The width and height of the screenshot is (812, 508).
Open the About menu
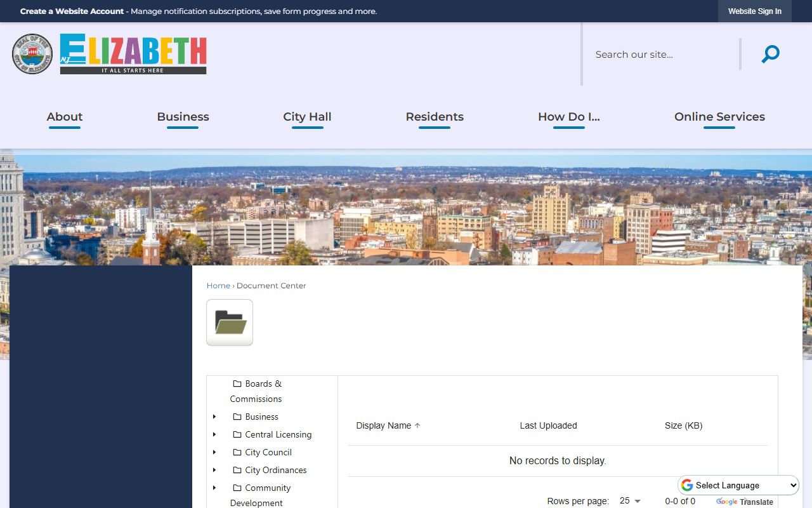(65, 117)
